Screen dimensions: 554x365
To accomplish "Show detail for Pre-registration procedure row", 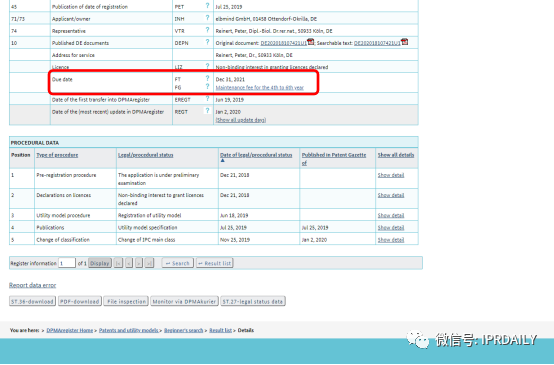I will 391,175.
